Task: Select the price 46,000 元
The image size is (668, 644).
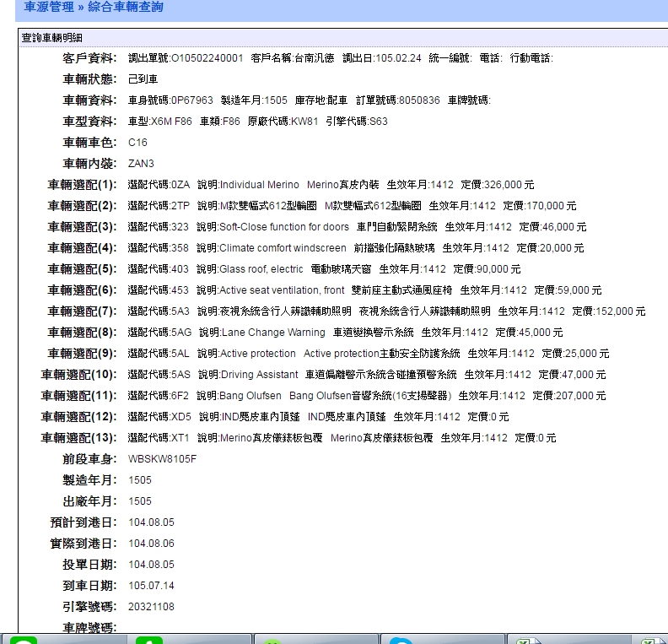Action: coord(564,227)
